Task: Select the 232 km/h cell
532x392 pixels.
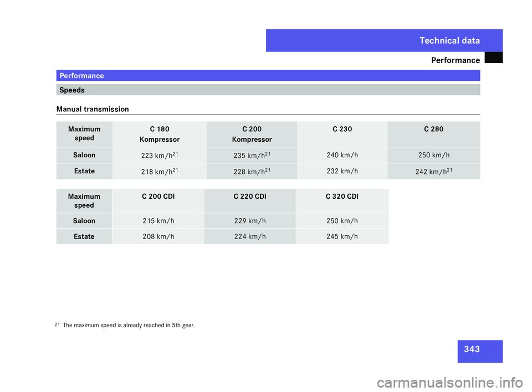Action: point(342,171)
